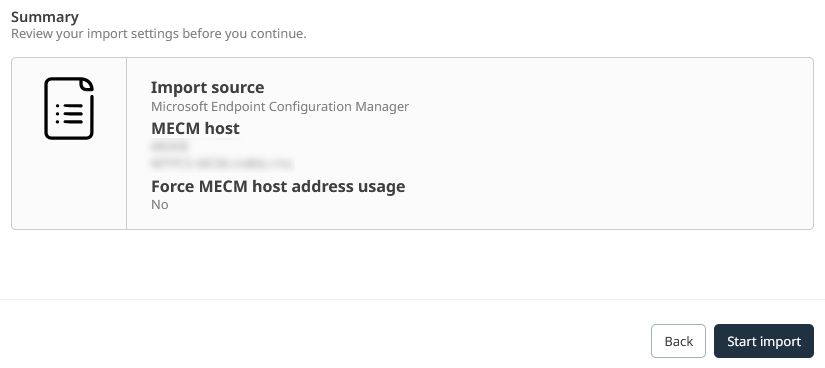The image size is (825, 368).
Task: Select the 'Import source' heading
Action: click(207, 87)
